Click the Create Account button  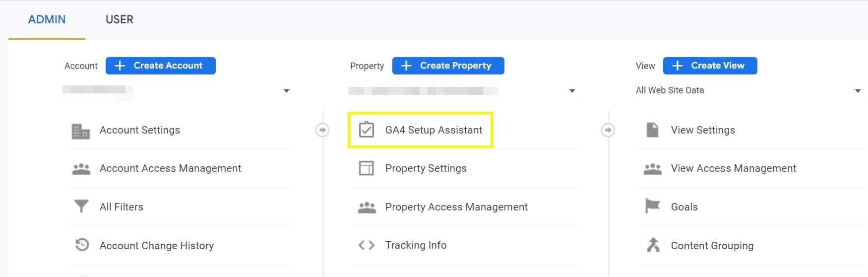click(161, 66)
